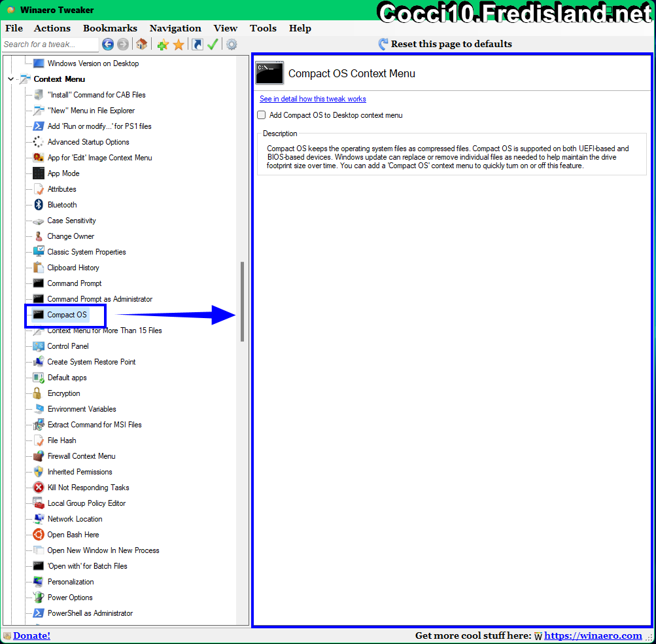Click the grey forward arrow icon
The width and height of the screenshot is (656, 644).
tap(122, 44)
